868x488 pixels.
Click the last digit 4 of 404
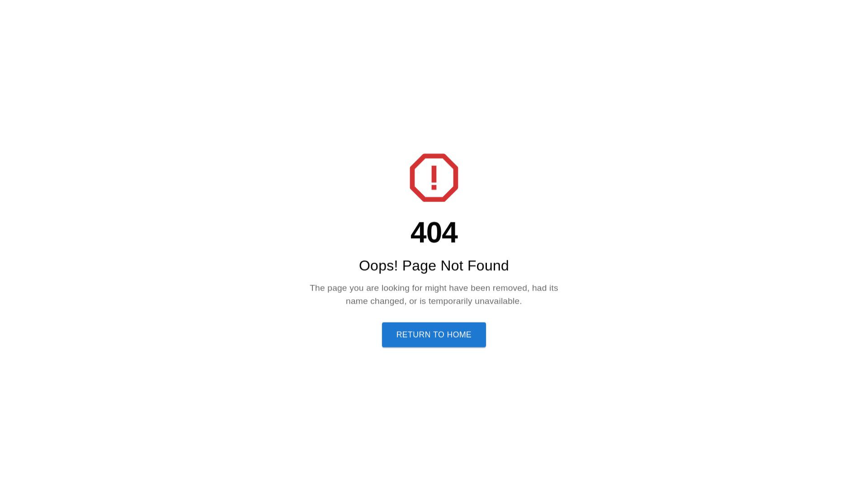click(x=450, y=233)
